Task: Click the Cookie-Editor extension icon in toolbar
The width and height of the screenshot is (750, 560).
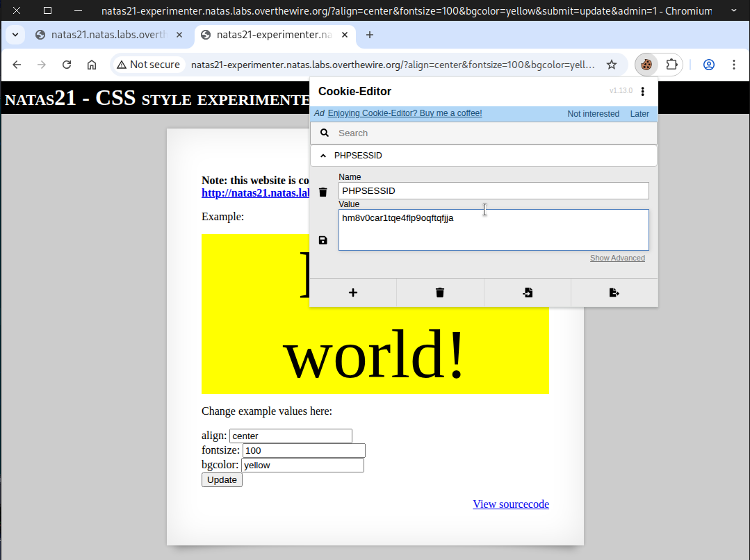Action: tap(646, 65)
